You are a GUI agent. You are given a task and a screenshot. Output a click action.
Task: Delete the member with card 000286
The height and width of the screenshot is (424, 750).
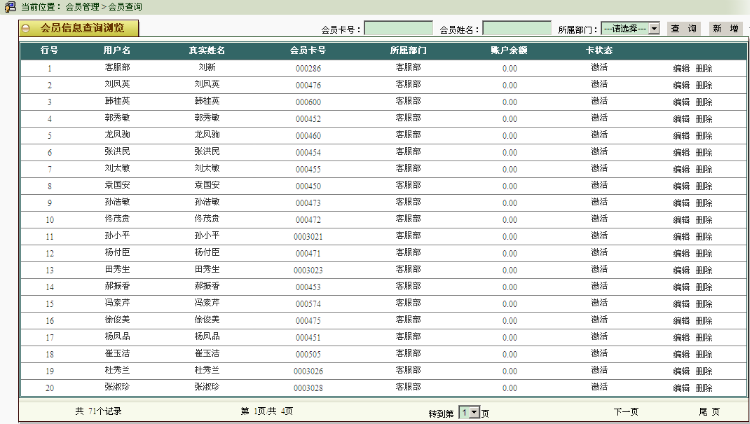point(704,68)
